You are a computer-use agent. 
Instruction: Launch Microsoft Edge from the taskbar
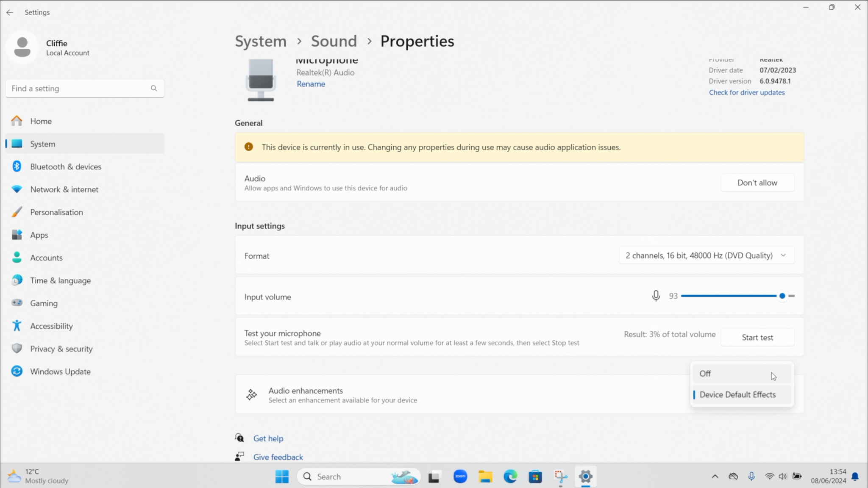click(510, 476)
